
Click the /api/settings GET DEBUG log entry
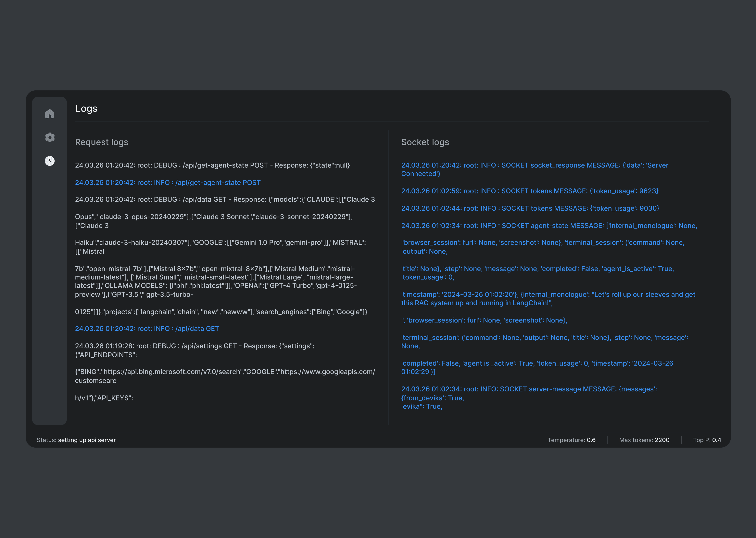pyautogui.click(x=194, y=346)
